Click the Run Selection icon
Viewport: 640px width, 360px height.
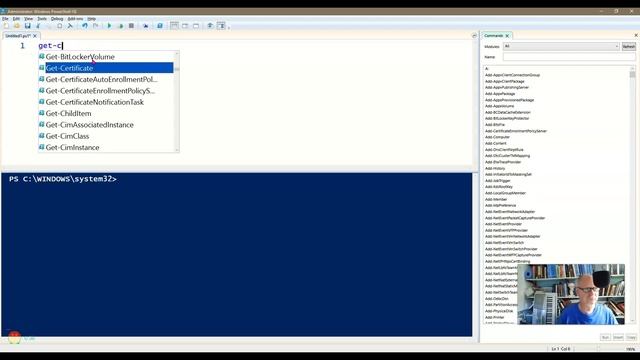point(120,26)
